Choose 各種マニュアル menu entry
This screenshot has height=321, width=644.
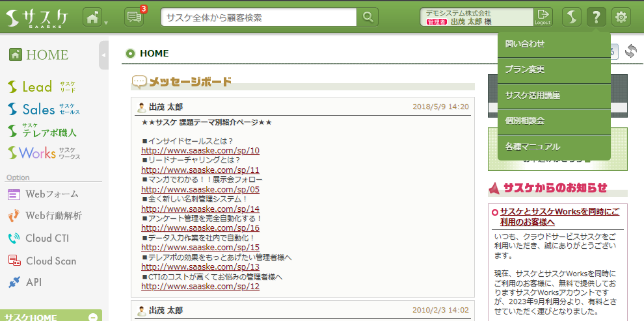coord(532,147)
